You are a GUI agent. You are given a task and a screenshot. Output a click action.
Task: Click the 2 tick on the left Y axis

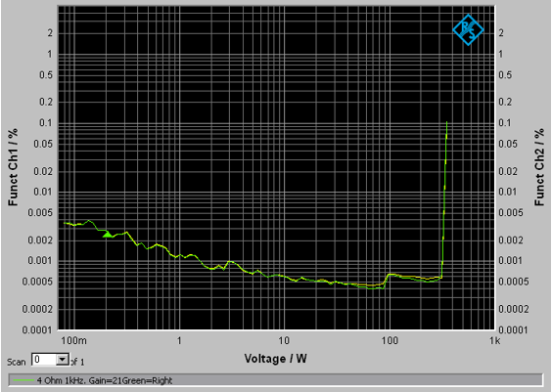50,33
